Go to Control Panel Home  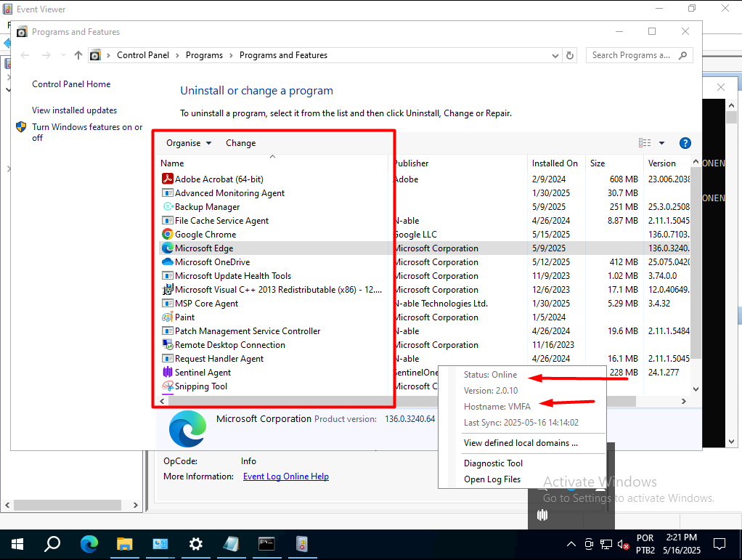click(71, 84)
